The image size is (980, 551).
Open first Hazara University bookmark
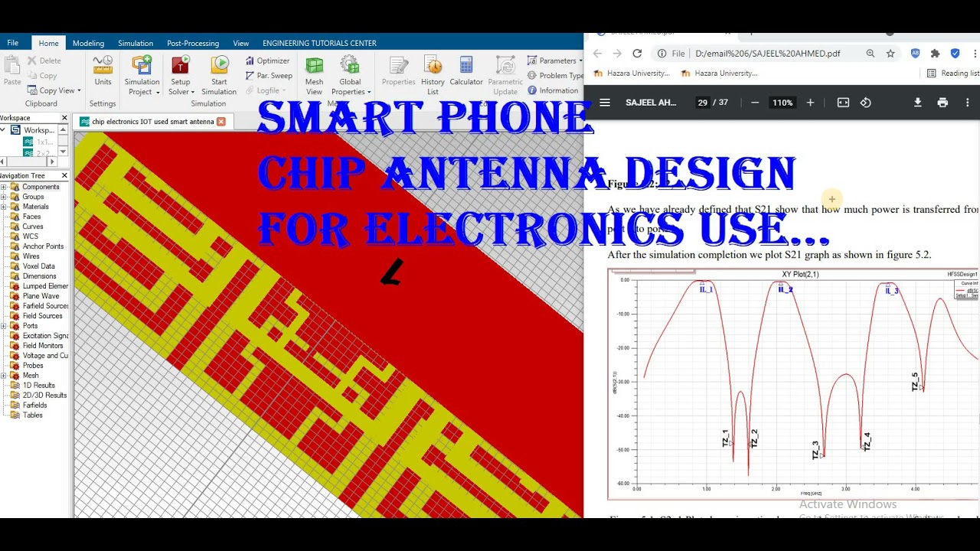coord(632,73)
